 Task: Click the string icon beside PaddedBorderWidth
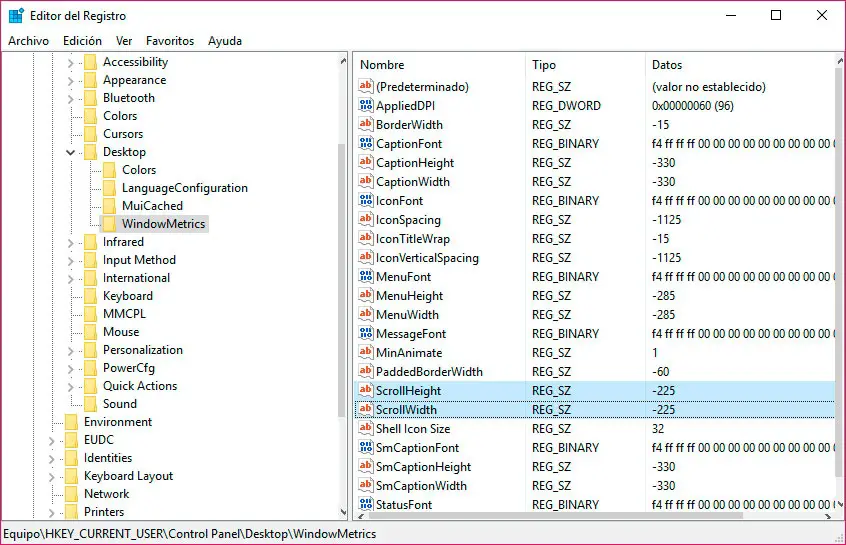pyautogui.click(x=366, y=371)
